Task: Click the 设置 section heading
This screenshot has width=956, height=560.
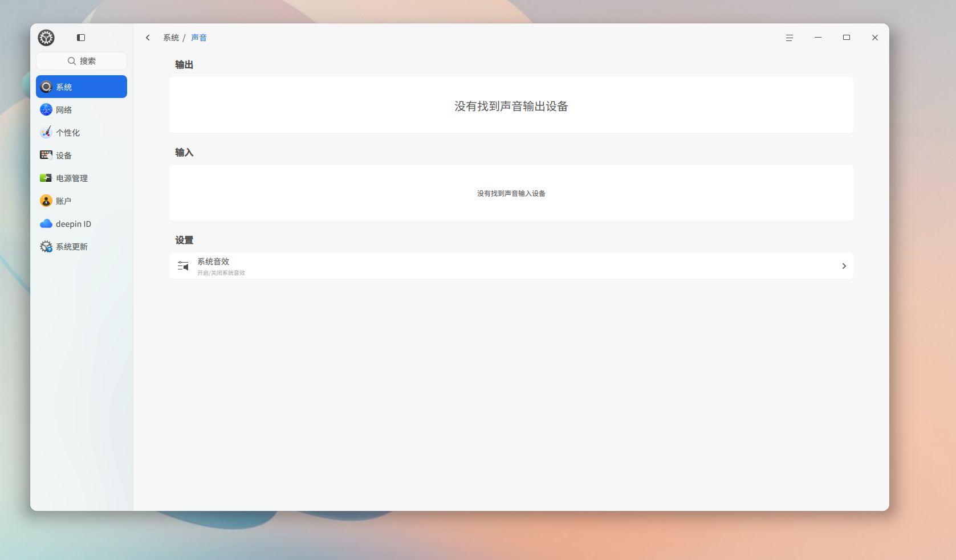Action: (x=184, y=240)
